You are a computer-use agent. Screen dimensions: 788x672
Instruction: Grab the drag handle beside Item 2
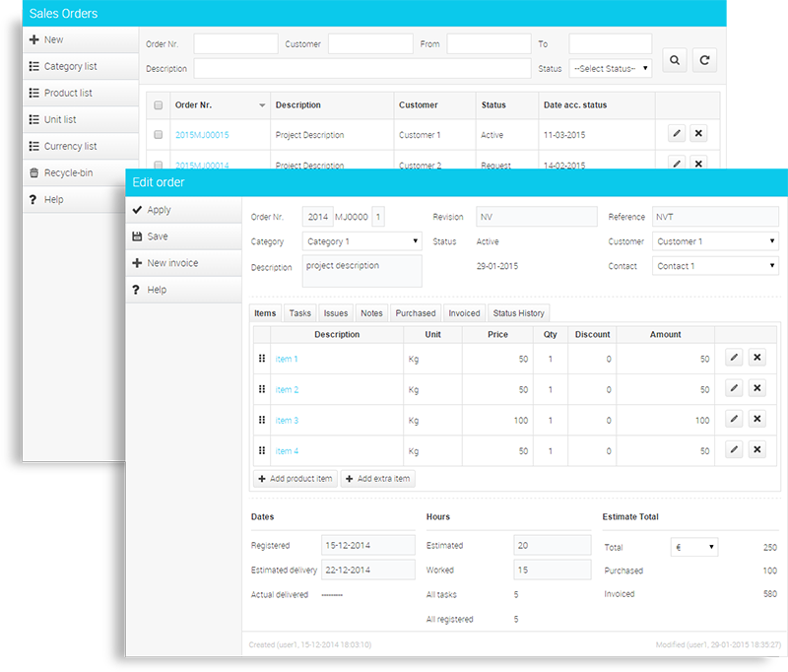click(x=262, y=389)
